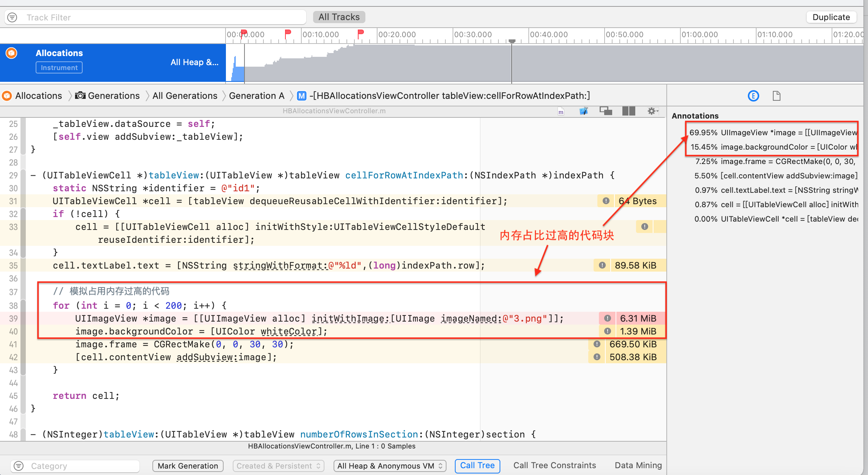
Task: Click the allocation graph in the timeline track
Action: [x=544, y=63]
